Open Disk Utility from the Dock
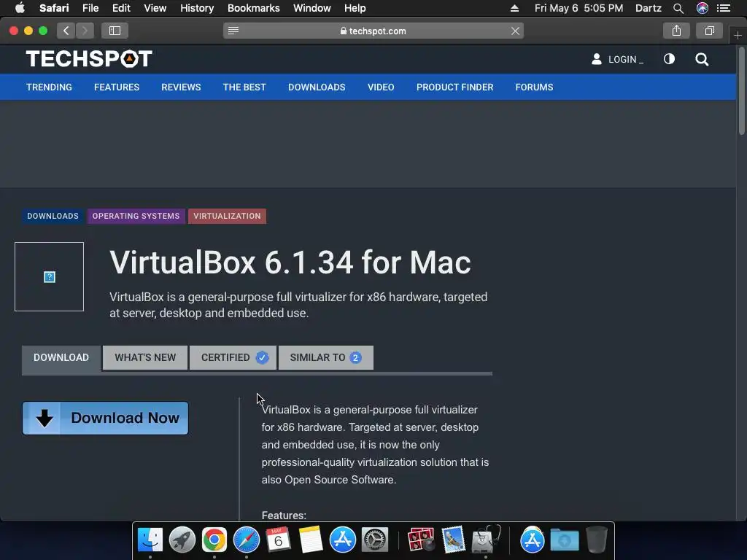 [485, 540]
